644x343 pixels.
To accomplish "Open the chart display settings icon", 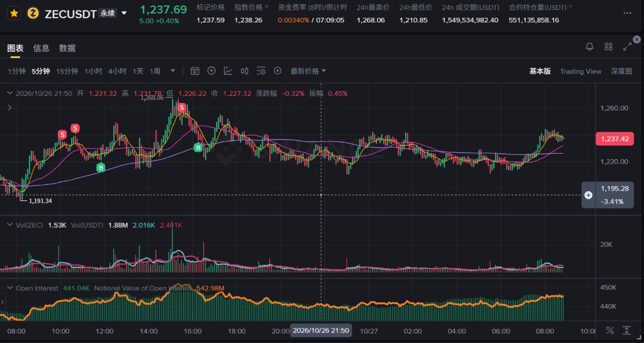I will pyautogui.click(x=261, y=71).
